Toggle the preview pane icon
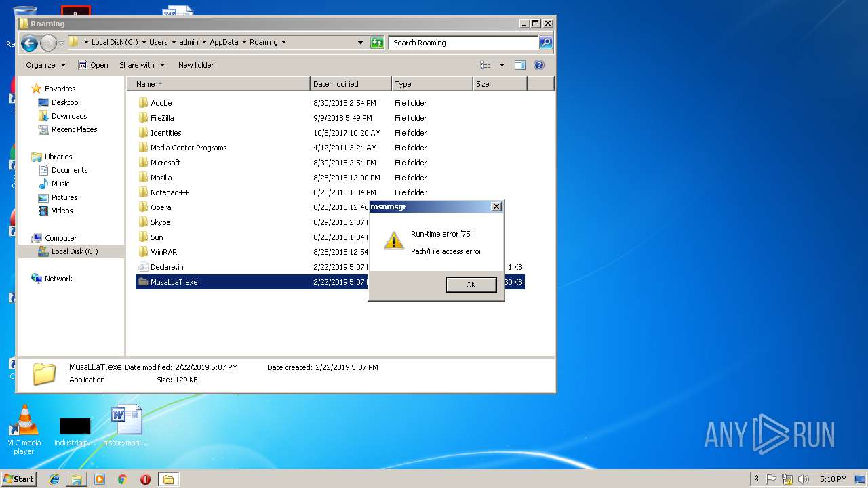Screen dimensions: 868x488 520,65
